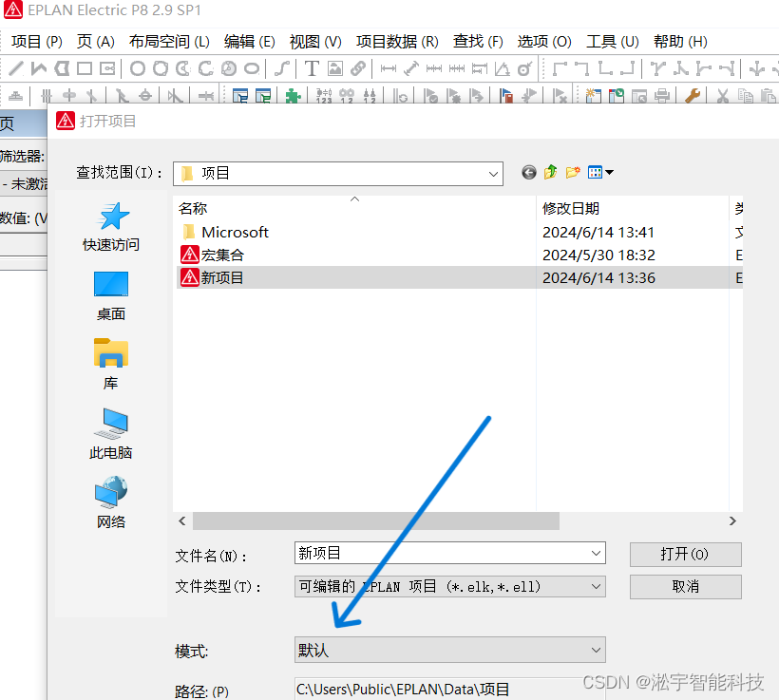The height and width of the screenshot is (700, 779).
Task: Insert an image file icon
Action: (x=334, y=68)
